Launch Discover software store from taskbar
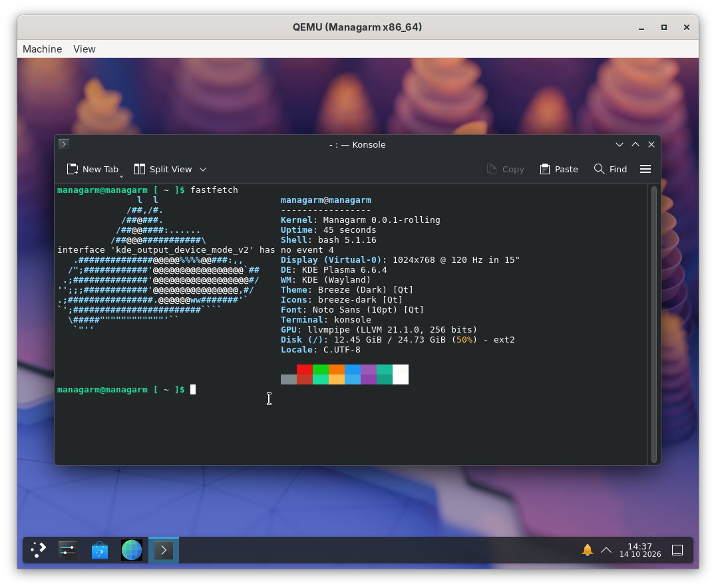The width and height of the screenshot is (716, 588). point(100,549)
